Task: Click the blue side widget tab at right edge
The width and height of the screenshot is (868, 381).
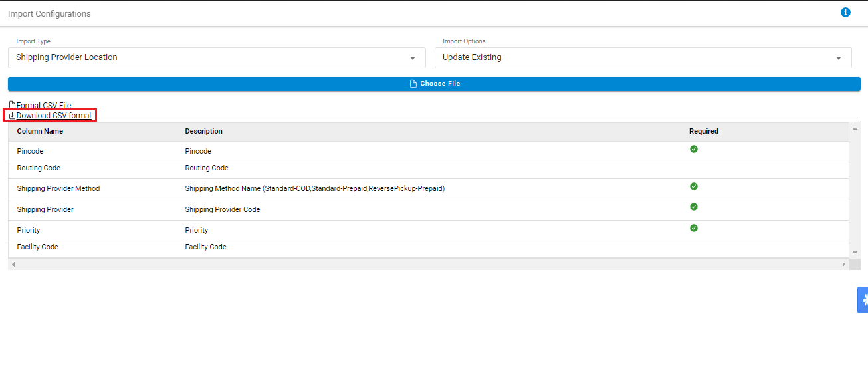Action: pos(863,300)
